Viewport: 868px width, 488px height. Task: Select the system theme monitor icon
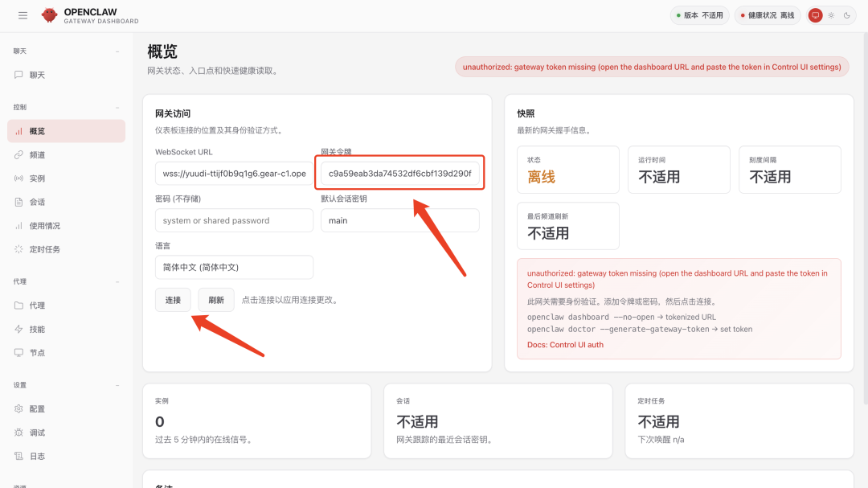coord(816,15)
